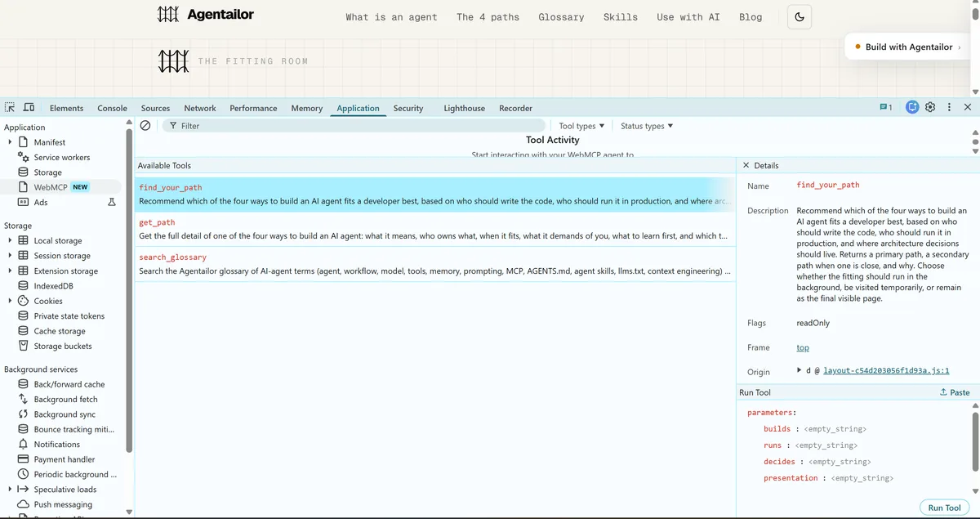Viewport: 980px width, 519px height.
Task: Open DevTools three-dot menu
Action: [x=949, y=107]
